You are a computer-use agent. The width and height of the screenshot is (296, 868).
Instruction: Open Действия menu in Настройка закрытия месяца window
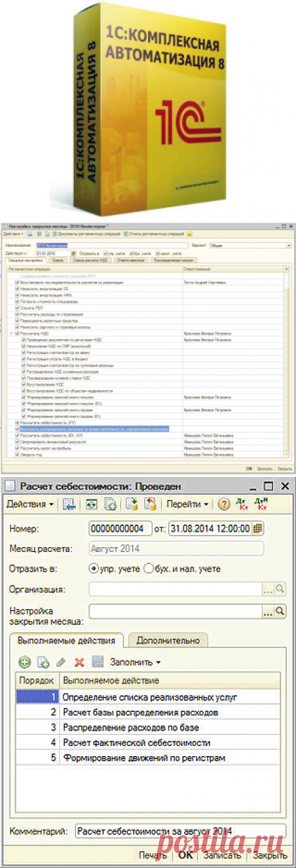point(14,234)
